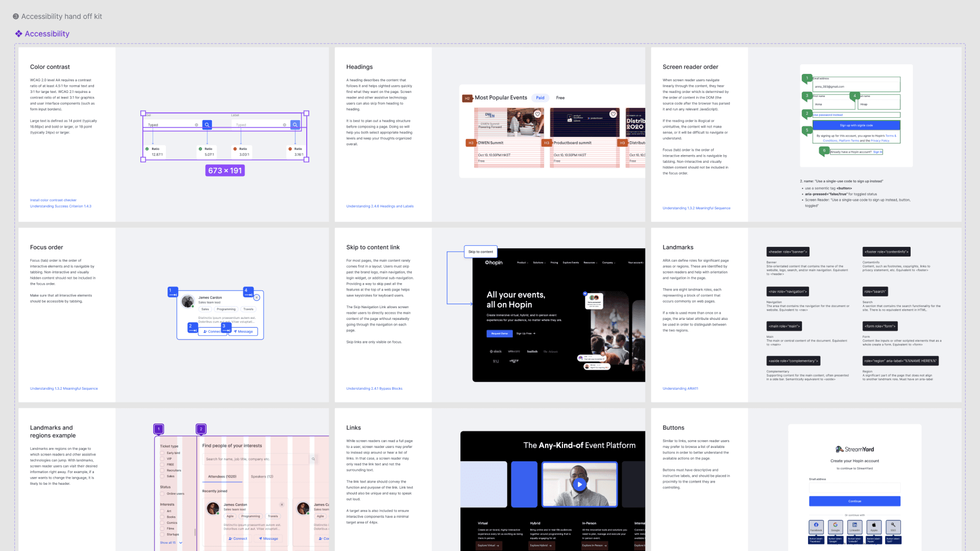Click the Explore Virtual button
980x551 pixels.
pos(488,545)
